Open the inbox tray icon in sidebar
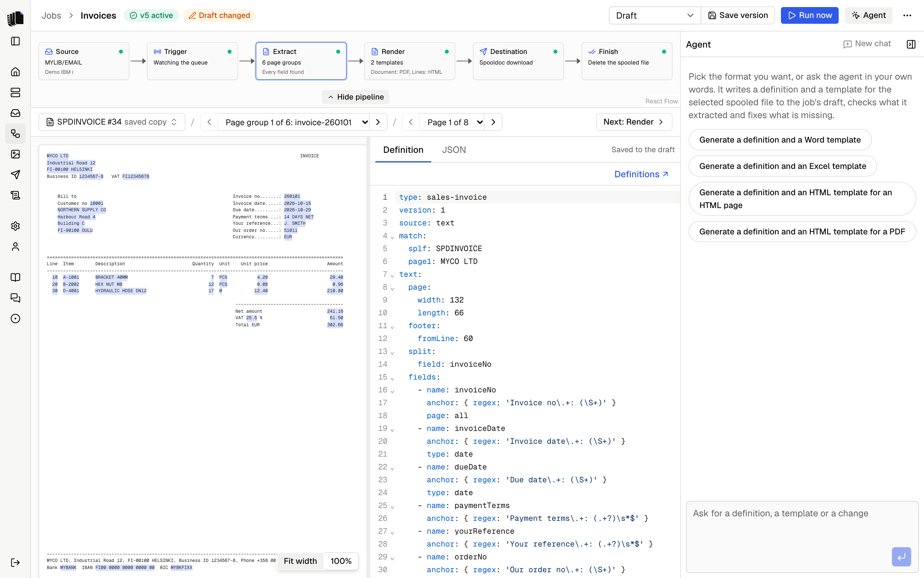The image size is (924, 578). pos(15,113)
